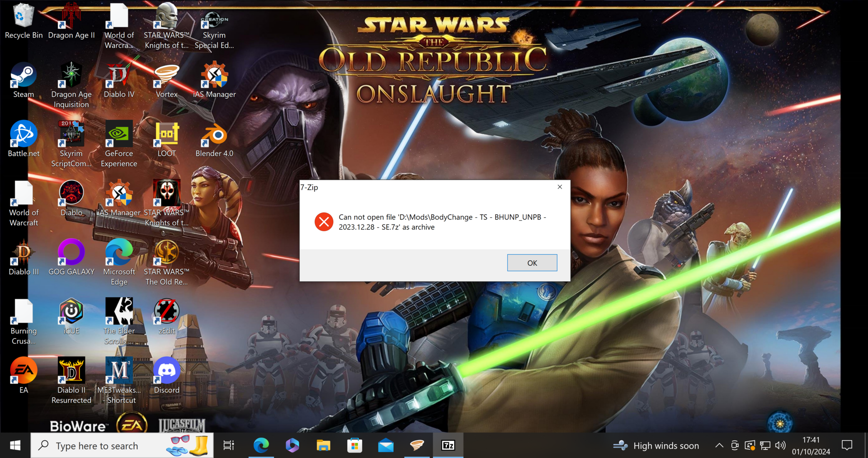Select the Diablo desktop icon
Viewport: 868px width, 458px height.
[x=71, y=199]
